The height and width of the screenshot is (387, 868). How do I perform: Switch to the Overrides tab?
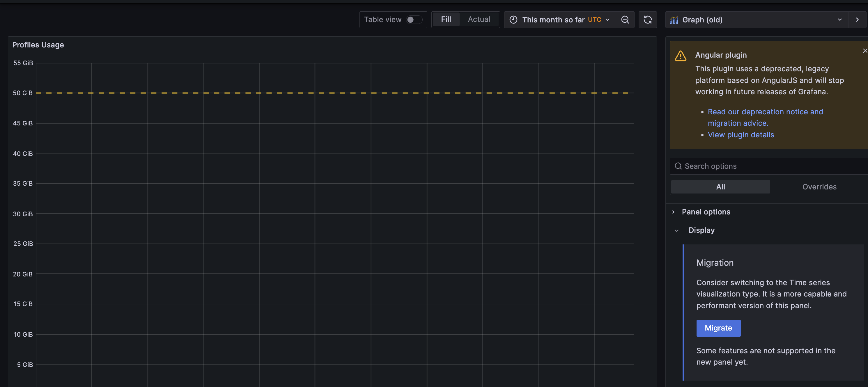click(819, 187)
